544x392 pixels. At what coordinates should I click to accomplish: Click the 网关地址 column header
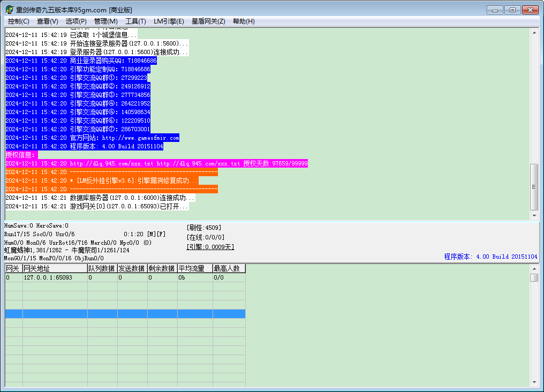tap(55, 268)
